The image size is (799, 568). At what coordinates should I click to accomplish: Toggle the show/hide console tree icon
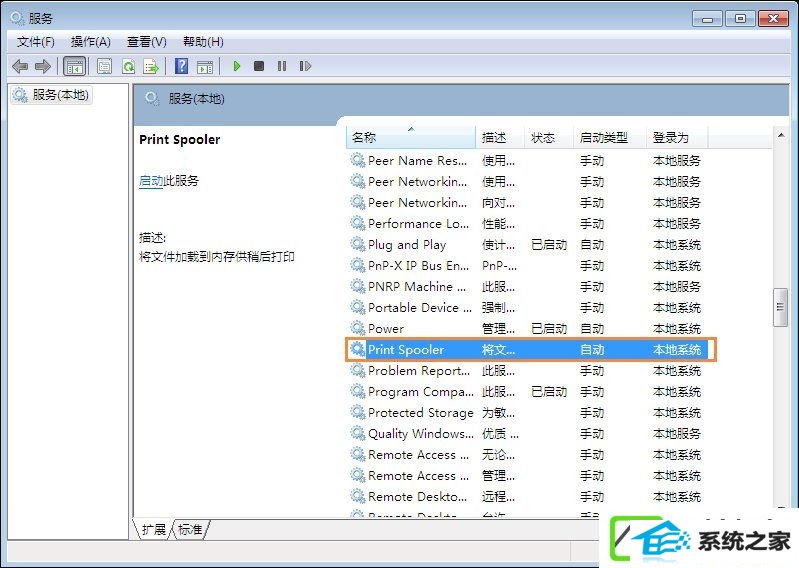74,66
